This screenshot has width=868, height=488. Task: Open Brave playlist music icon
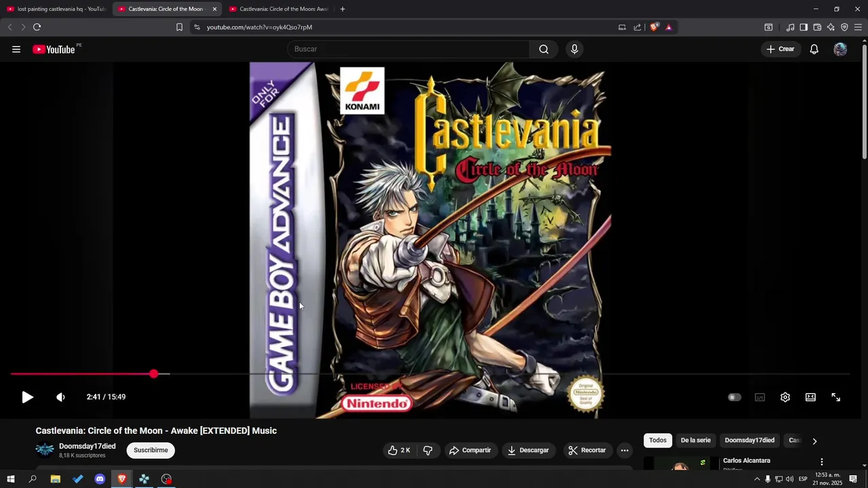[x=790, y=27]
